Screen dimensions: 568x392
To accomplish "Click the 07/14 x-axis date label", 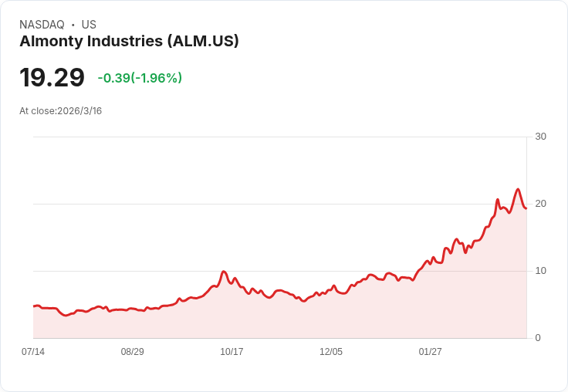I will click(33, 351).
